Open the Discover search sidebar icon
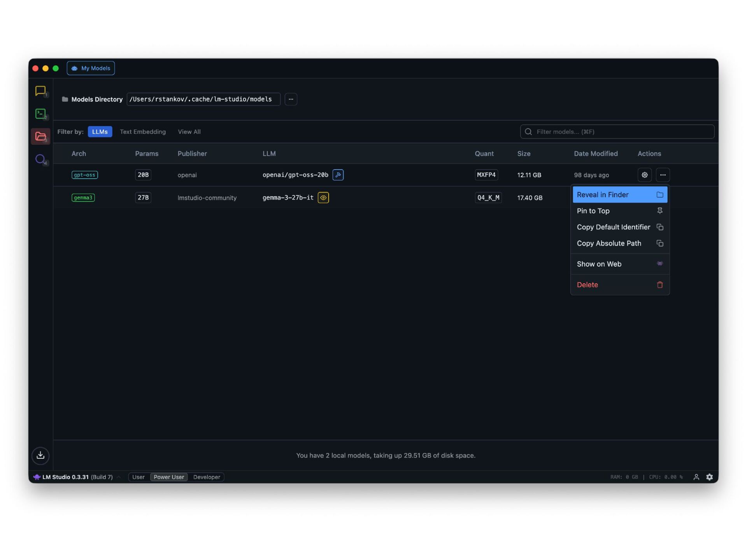 pos(40,159)
